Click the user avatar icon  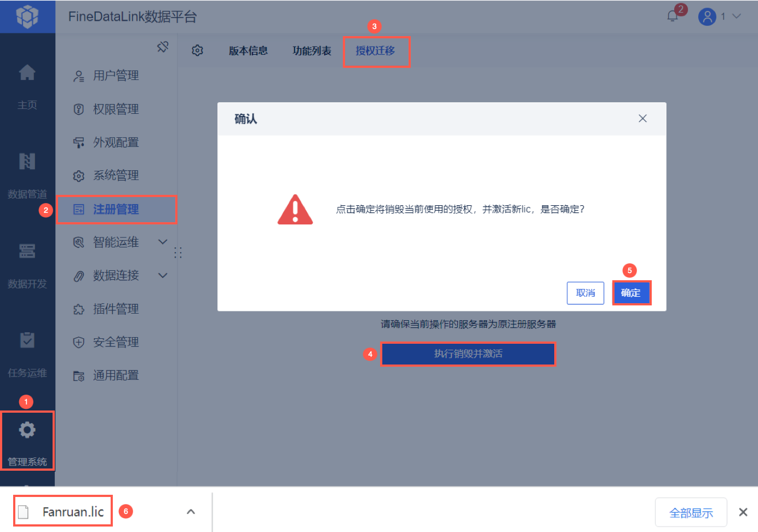click(x=707, y=16)
